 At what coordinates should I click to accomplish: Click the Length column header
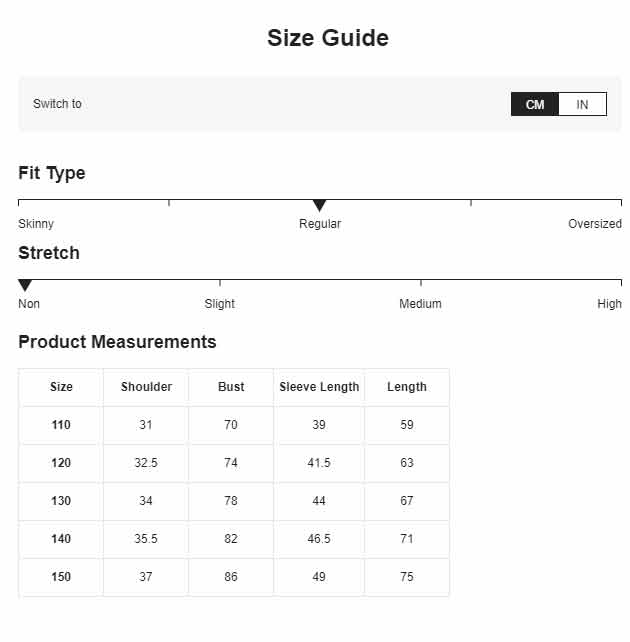[406, 387]
